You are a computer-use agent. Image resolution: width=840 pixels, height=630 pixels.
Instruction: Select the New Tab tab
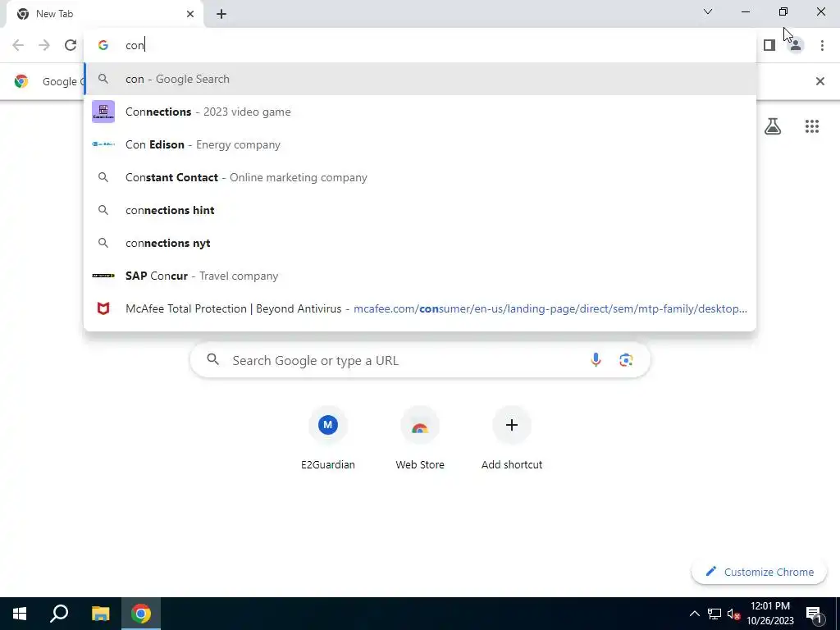(x=104, y=14)
